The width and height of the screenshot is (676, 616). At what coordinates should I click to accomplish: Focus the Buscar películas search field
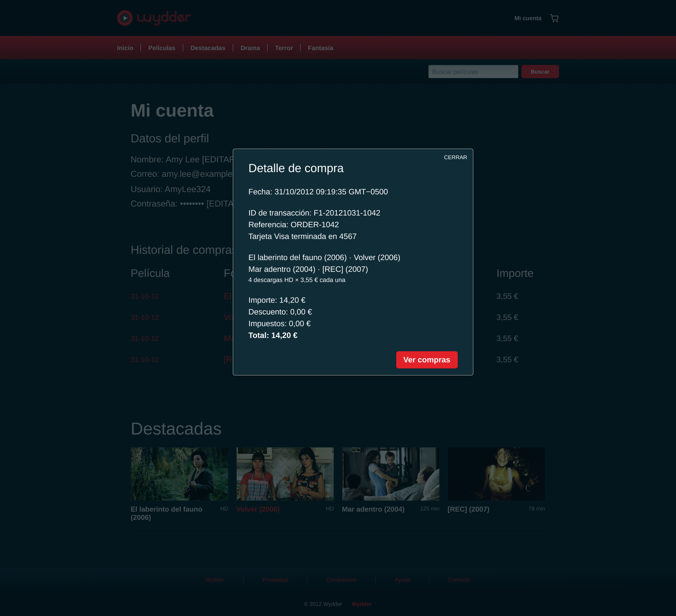pyautogui.click(x=473, y=72)
